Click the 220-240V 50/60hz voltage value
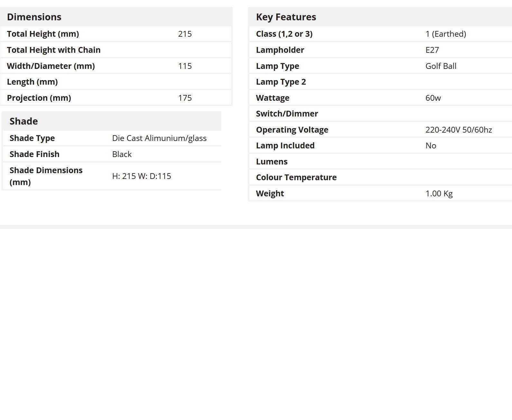The image size is (512, 420). [x=459, y=130]
